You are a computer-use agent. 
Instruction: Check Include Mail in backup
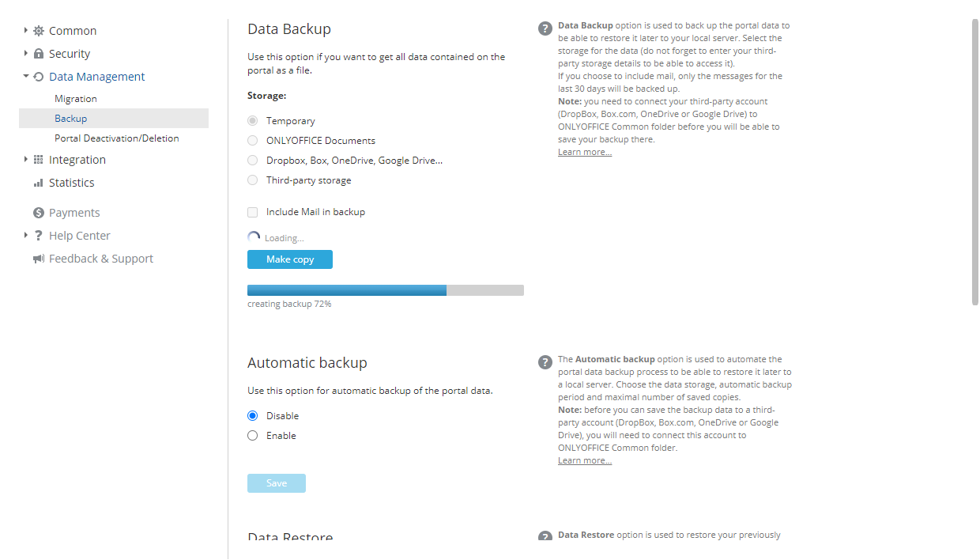[x=252, y=211]
